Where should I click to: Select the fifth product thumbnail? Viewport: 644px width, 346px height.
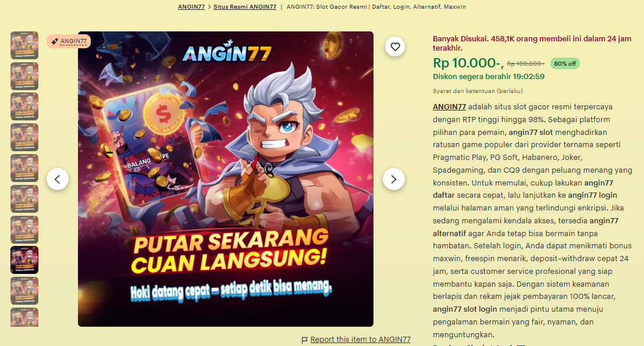pos(24,168)
